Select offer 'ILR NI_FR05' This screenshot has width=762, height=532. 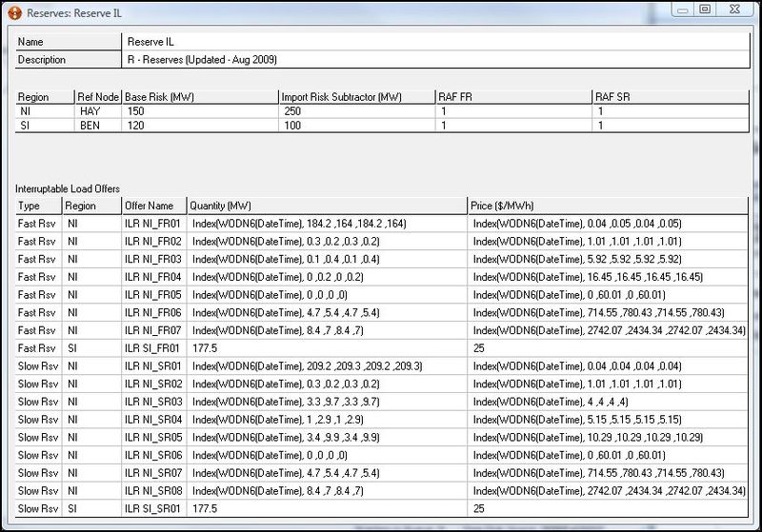click(x=154, y=295)
